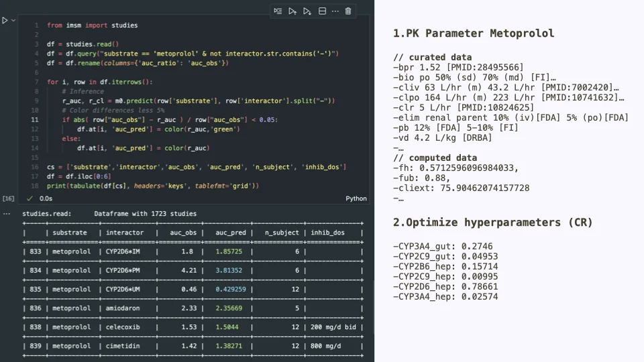The width and height of the screenshot is (644, 362).
Task: Click code line 'from imsm import studies'
Action: 93,25
